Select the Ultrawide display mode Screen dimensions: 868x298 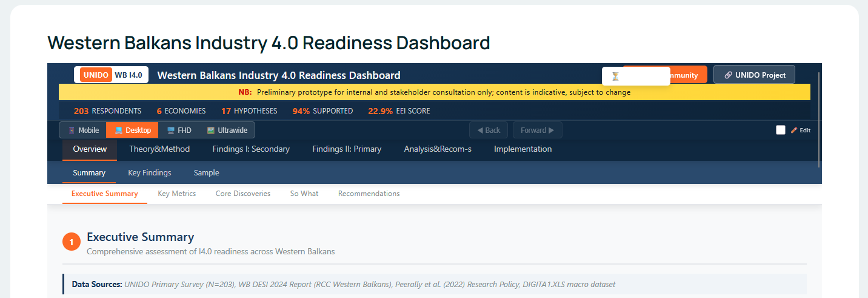coord(227,130)
